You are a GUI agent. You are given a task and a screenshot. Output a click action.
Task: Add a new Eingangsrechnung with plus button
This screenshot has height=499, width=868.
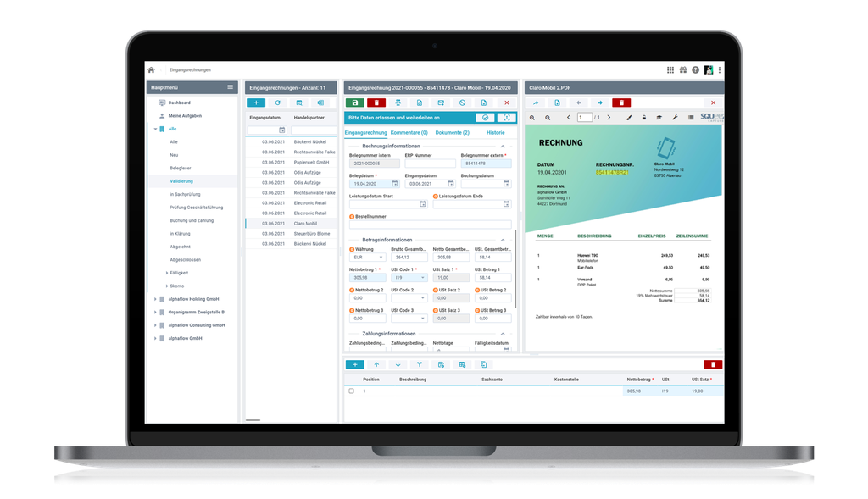tap(256, 103)
